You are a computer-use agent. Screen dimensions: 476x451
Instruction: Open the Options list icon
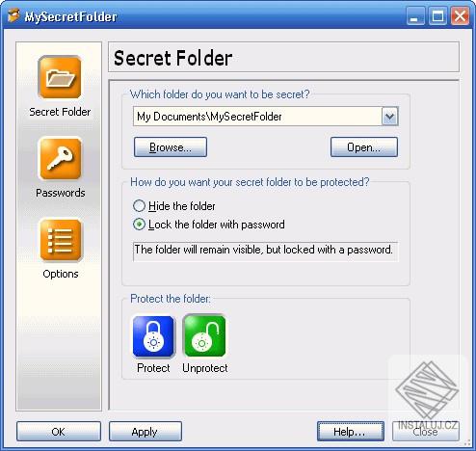coord(61,240)
